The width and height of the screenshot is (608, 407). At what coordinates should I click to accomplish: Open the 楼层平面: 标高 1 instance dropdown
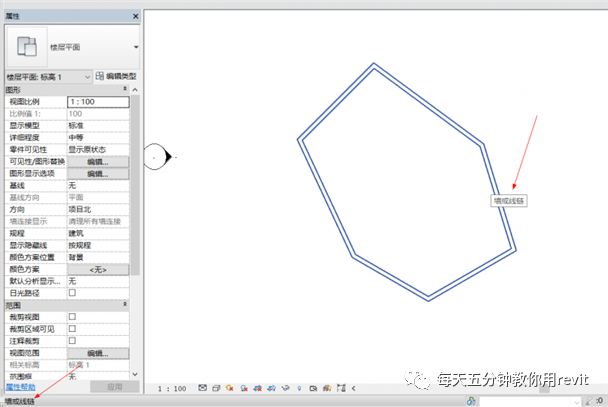(49, 77)
